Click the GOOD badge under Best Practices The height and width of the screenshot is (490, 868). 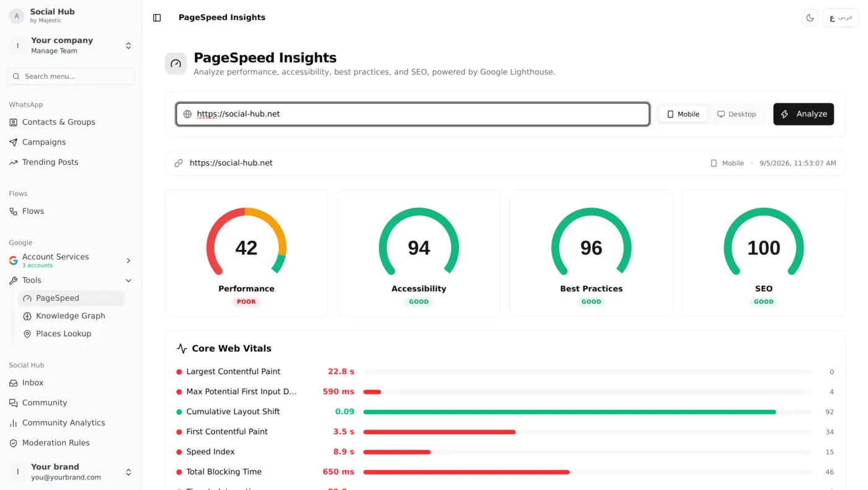click(591, 302)
